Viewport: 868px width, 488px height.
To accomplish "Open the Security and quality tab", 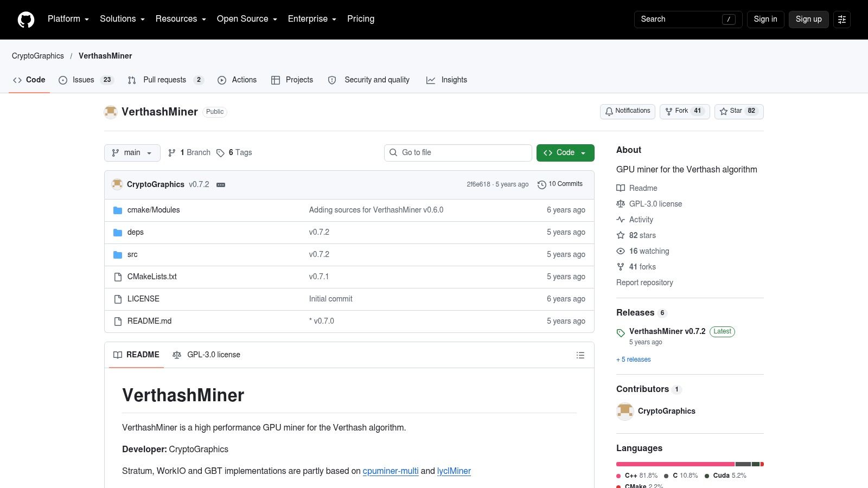I will coord(369,80).
